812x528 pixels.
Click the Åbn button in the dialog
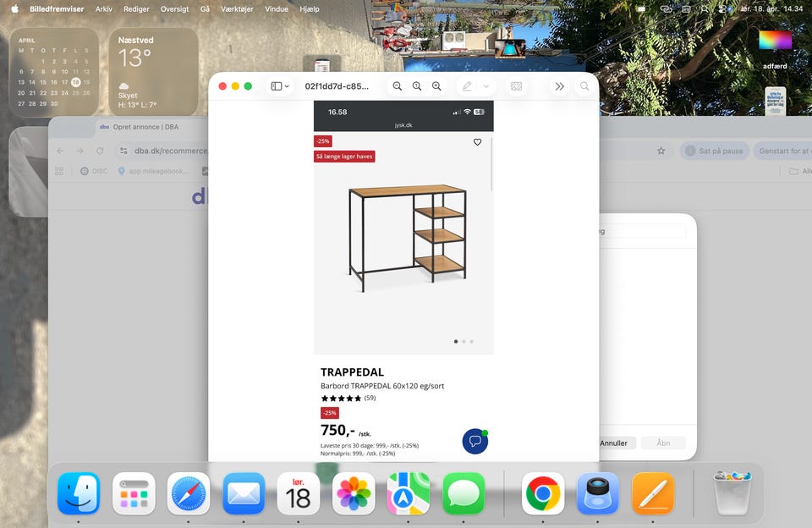(x=663, y=443)
